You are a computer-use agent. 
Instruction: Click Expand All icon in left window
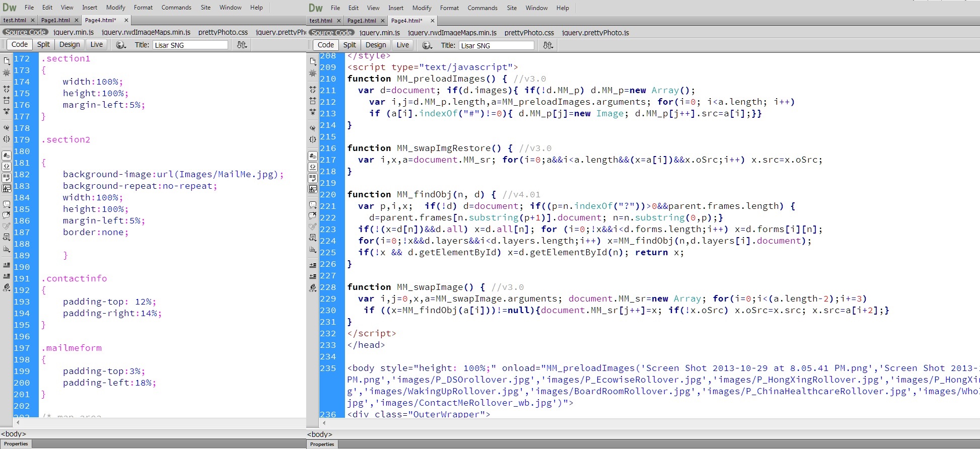(7, 111)
